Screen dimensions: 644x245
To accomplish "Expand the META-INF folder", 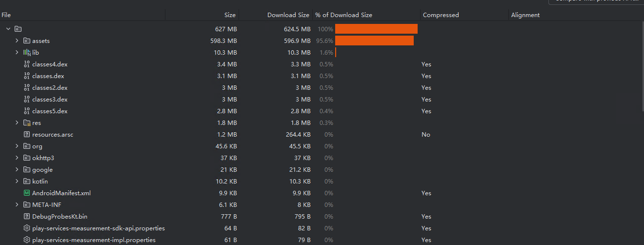I will [17, 205].
